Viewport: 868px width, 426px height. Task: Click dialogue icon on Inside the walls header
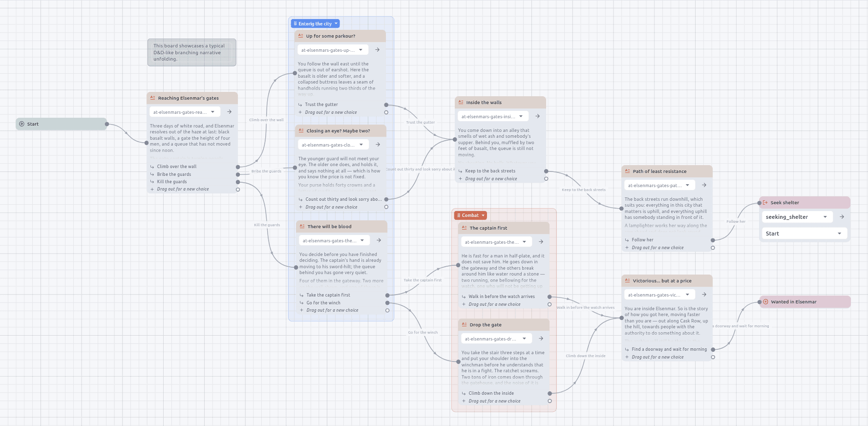(x=461, y=103)
